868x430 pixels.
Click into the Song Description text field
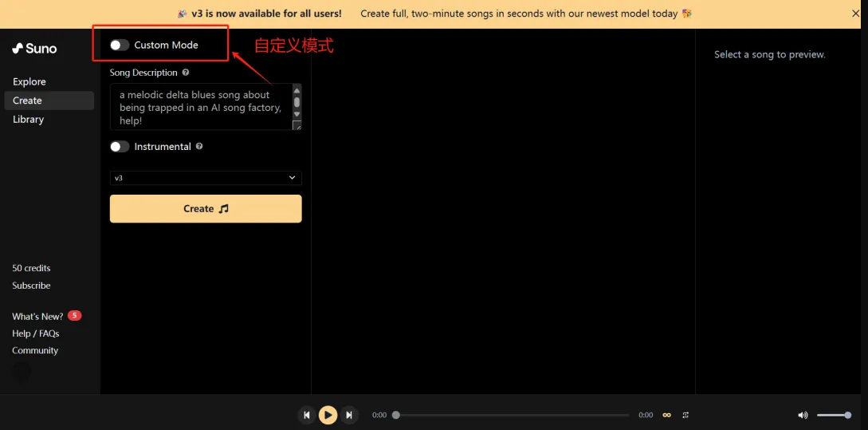(199, 107)
